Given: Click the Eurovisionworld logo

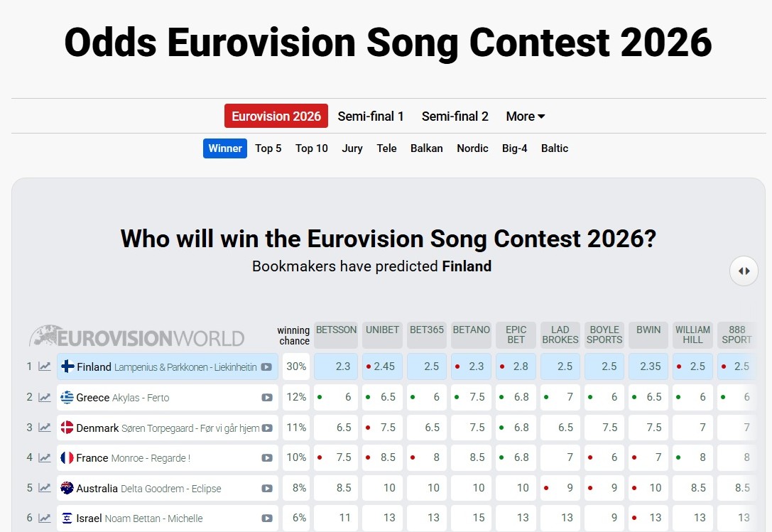Looking at the screenshot, I should (x=136, y=337).
